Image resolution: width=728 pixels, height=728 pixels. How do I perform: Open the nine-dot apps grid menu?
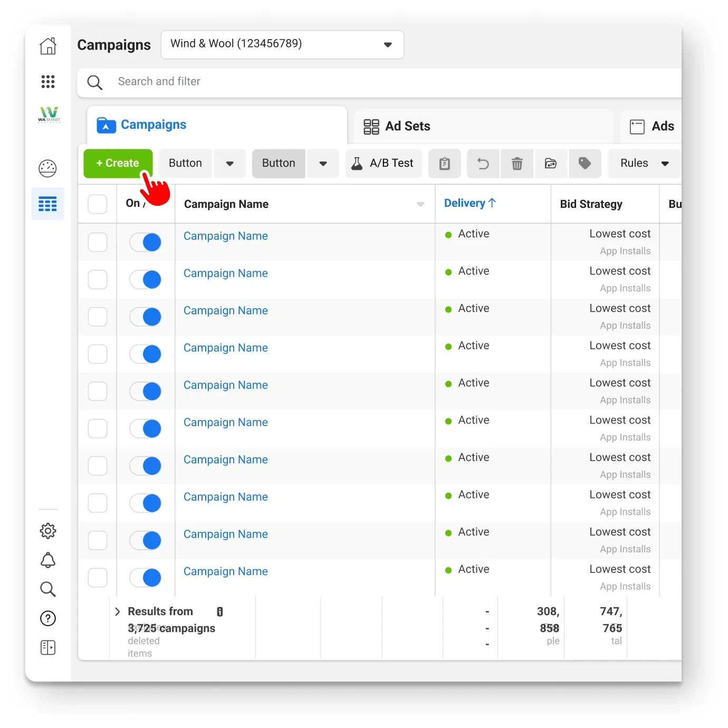tap(48, 81)
